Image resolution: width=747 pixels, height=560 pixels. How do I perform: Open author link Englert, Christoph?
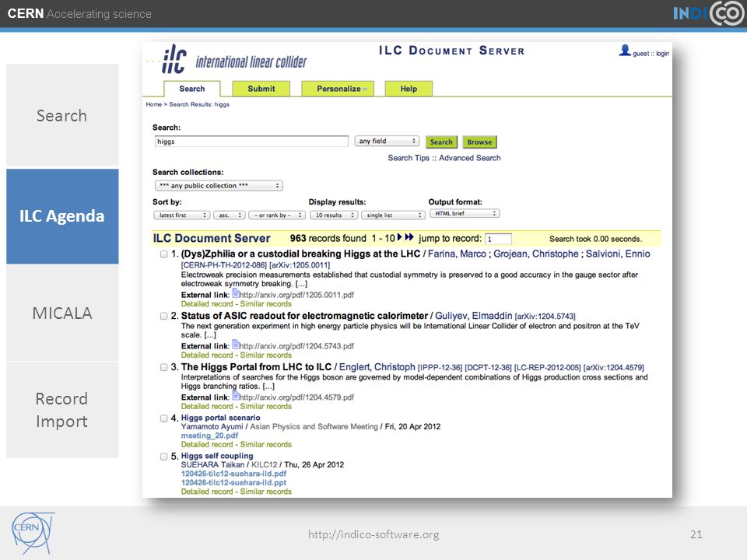tap(377, 367)
